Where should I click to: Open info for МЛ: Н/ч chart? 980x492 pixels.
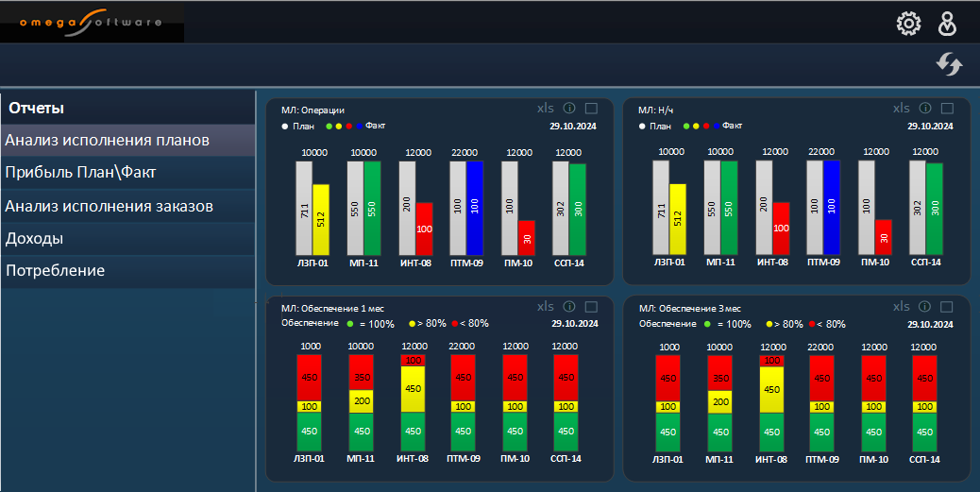tap(925, 109)
